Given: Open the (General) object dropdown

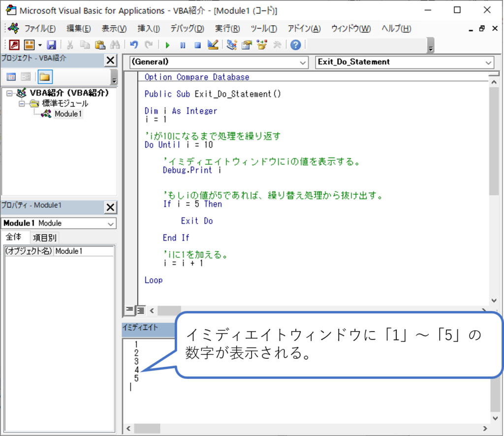Looking at the screenshot, I should tap(304, 62).
